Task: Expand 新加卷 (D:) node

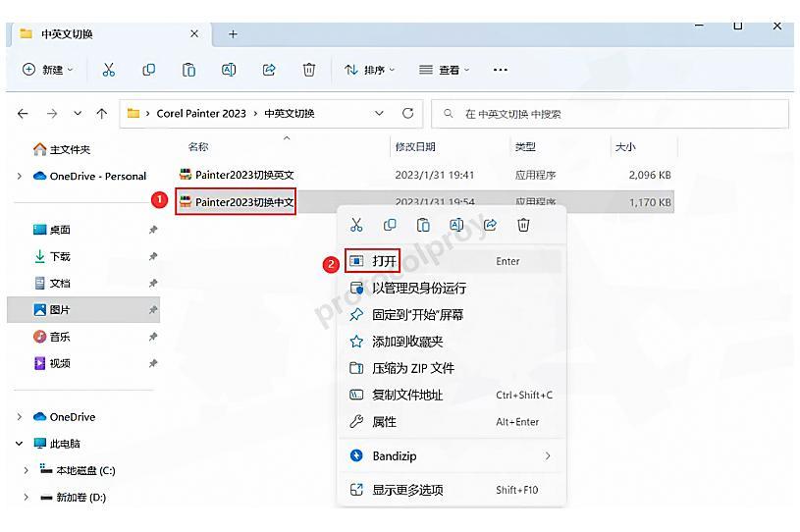Action: pos(27,497)
